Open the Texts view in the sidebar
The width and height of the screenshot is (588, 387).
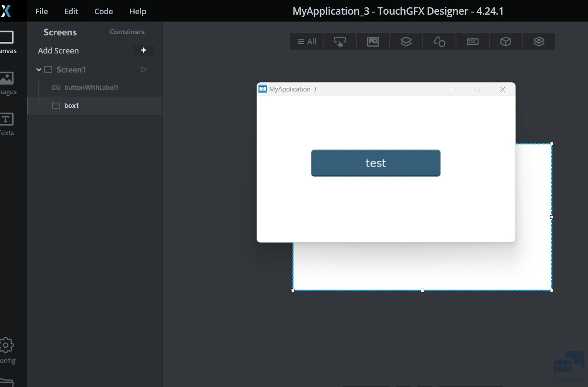point(7,124)
